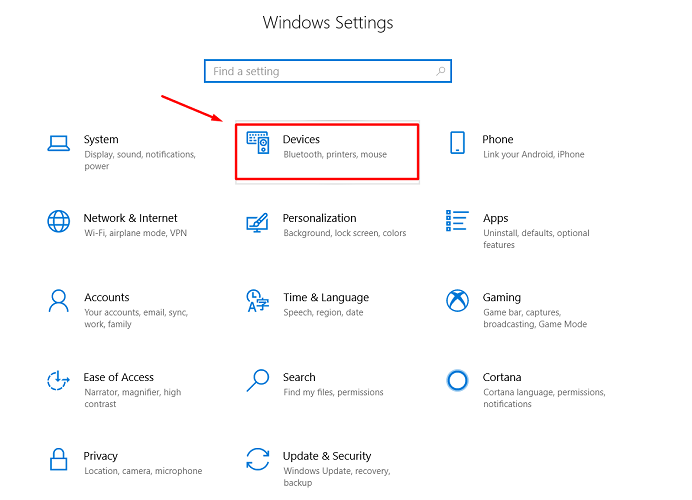Click the Phone icon
692x500 pixels.
pyautogui.click(x=457, y=142)
